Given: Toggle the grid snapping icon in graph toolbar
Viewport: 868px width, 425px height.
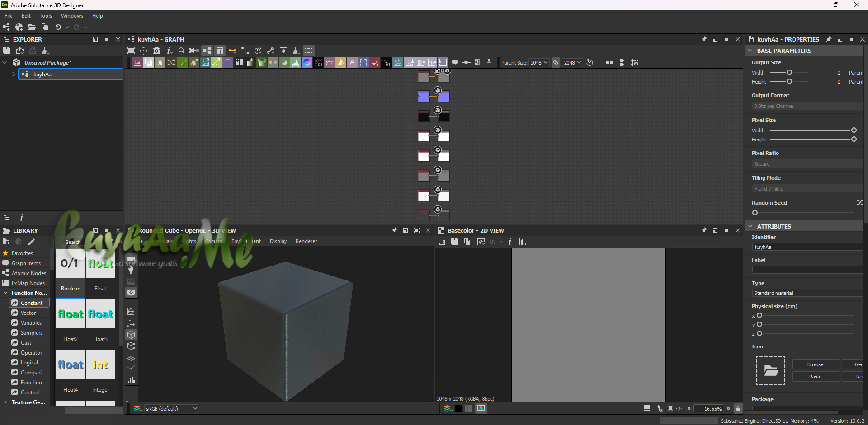Looking at the screenshot, I should [309, 51].
